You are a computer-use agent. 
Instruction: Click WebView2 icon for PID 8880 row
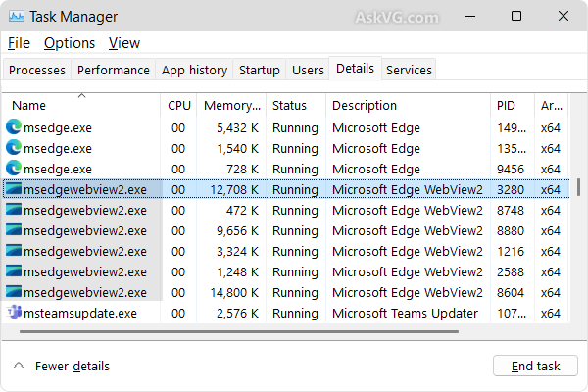[14, 230]
